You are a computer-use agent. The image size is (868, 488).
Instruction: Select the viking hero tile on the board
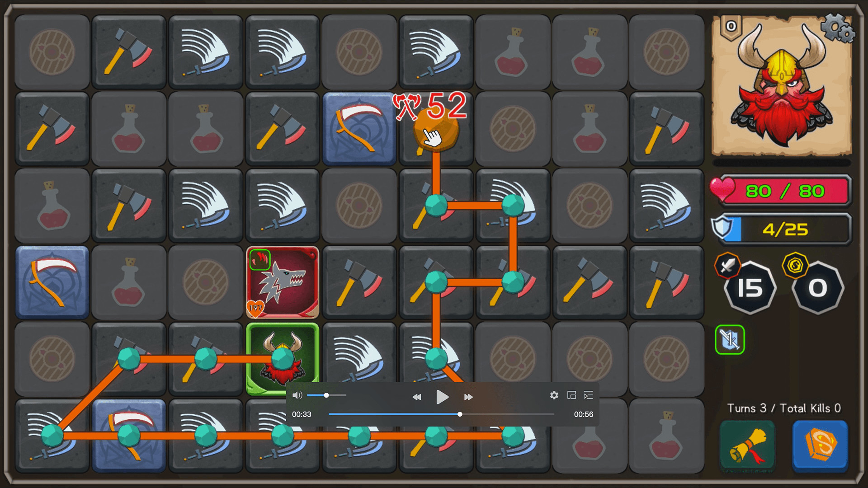[x=283, y=359]
